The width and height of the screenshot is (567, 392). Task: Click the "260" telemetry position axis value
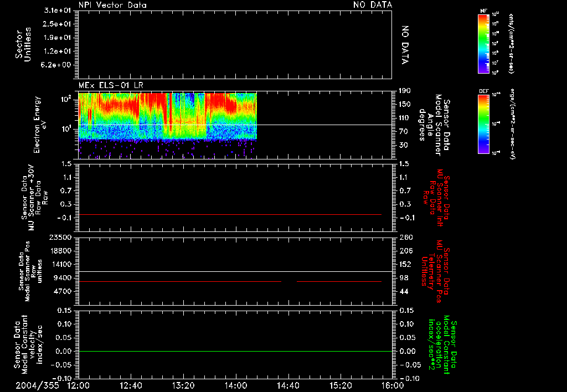406,237
